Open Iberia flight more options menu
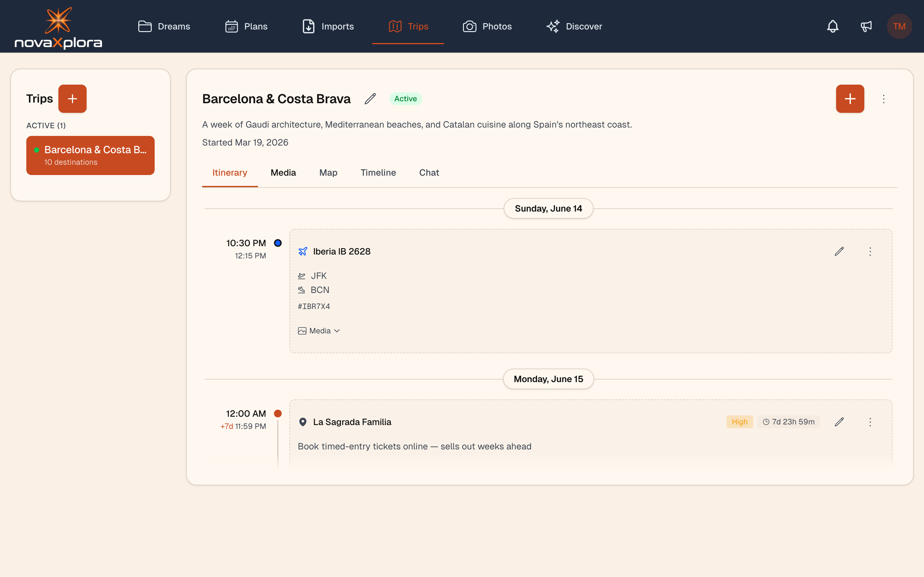 pyautogui.click(x=870, y=252)
